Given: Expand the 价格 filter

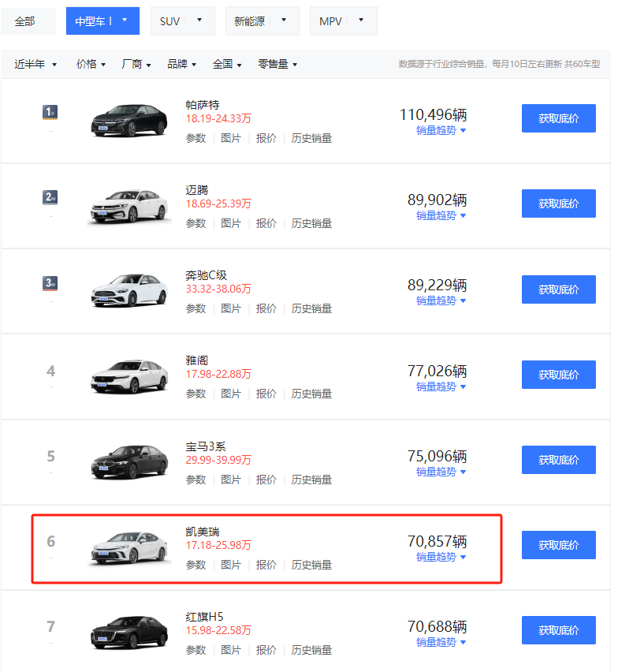Looking at the screenshot, I should [x=91, y=65].
